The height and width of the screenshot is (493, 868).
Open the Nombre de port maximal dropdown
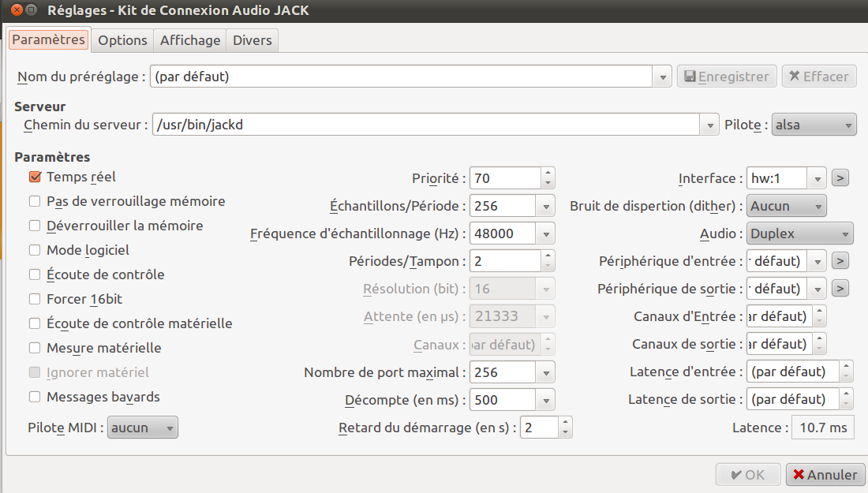pyautogui.click(x=545, y=373)
